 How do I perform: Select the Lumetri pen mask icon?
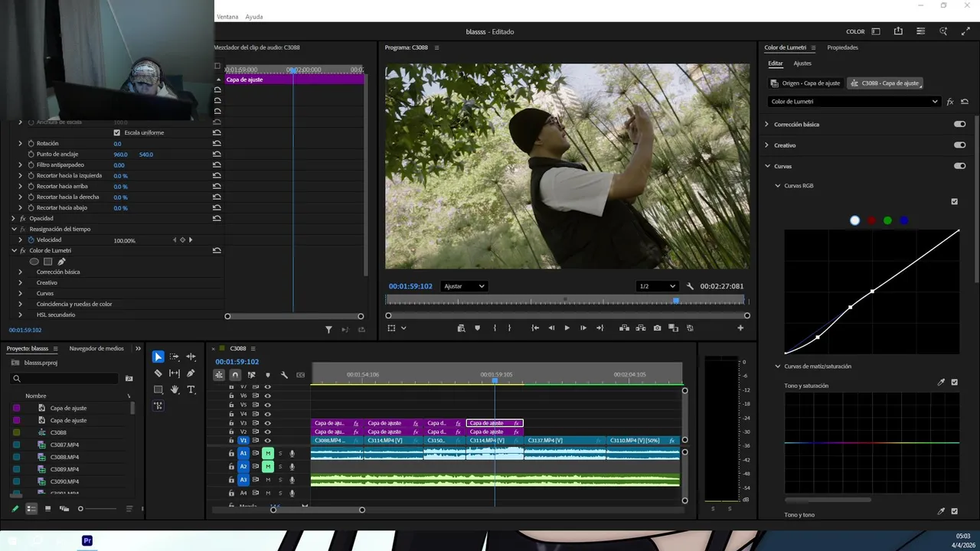(61, 262)
